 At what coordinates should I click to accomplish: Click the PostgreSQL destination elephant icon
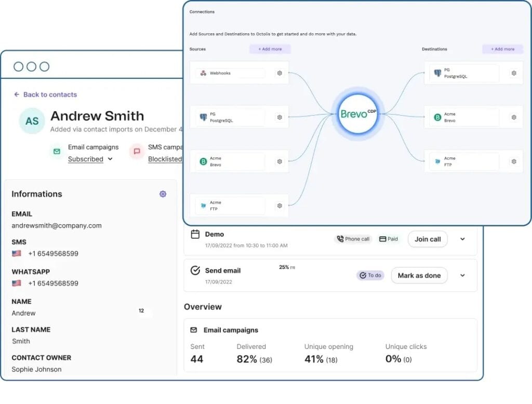pyautogui.click(x=437, y=73)
